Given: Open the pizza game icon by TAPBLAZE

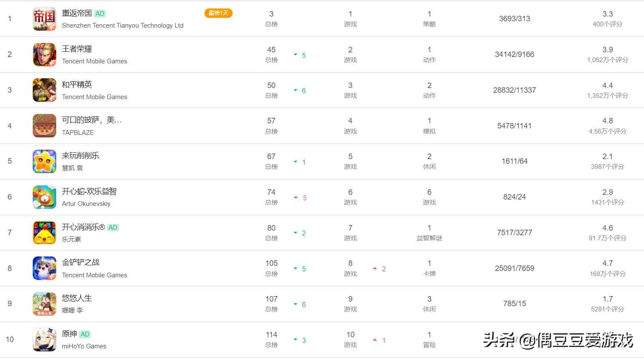Looking at the screenshot, I should click(x=45, y=126).
